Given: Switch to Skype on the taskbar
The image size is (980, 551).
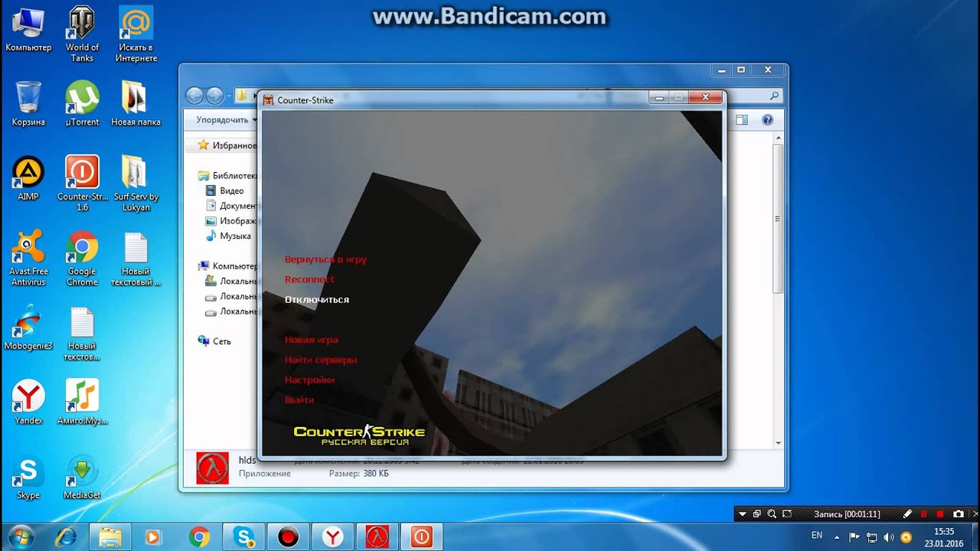Looking at the screenshot, I should [x=244, y=537].
